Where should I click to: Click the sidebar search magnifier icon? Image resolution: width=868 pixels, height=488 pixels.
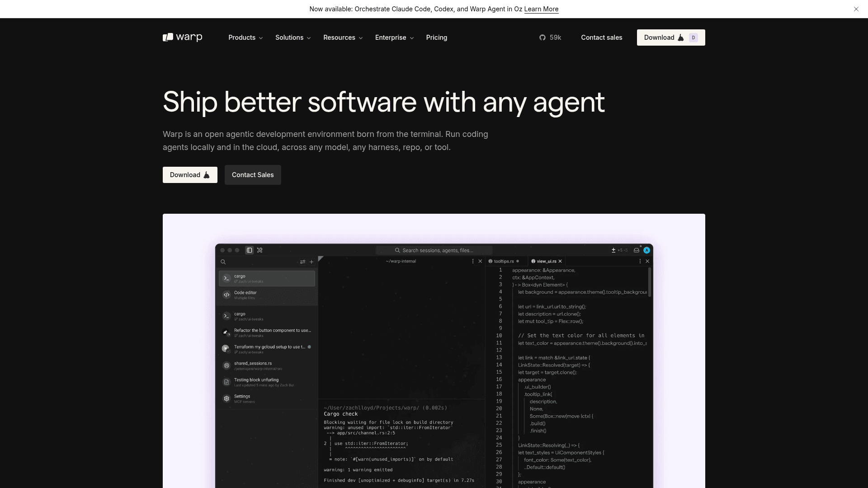223,262
